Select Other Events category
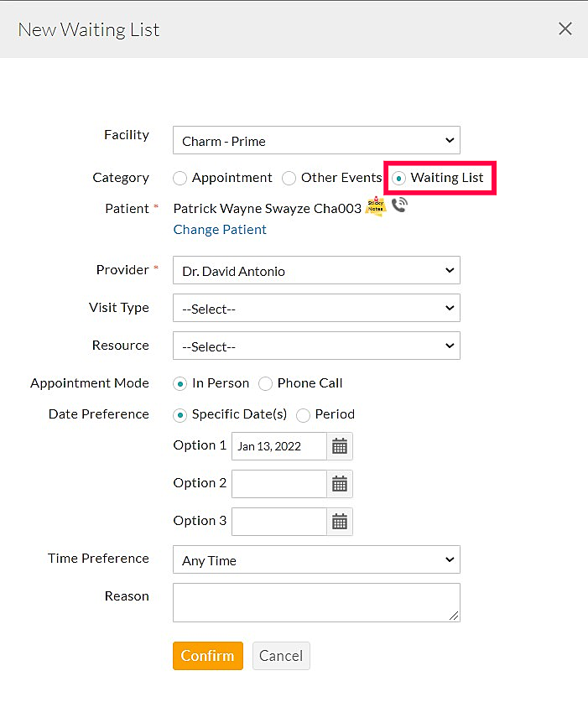The height and width of the screenshot is (702, 588). (x=289, y=178)
